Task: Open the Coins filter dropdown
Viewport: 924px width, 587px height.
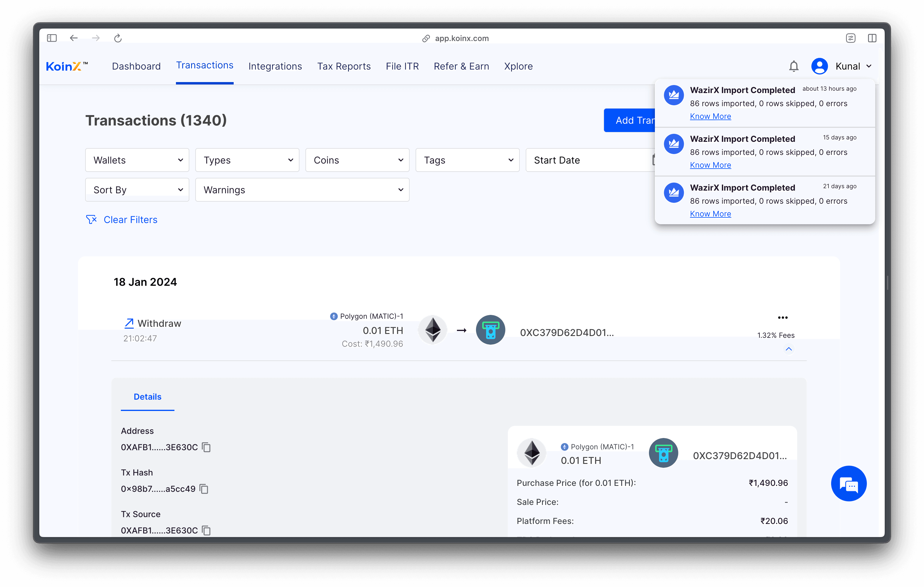Action: [357, 160]
